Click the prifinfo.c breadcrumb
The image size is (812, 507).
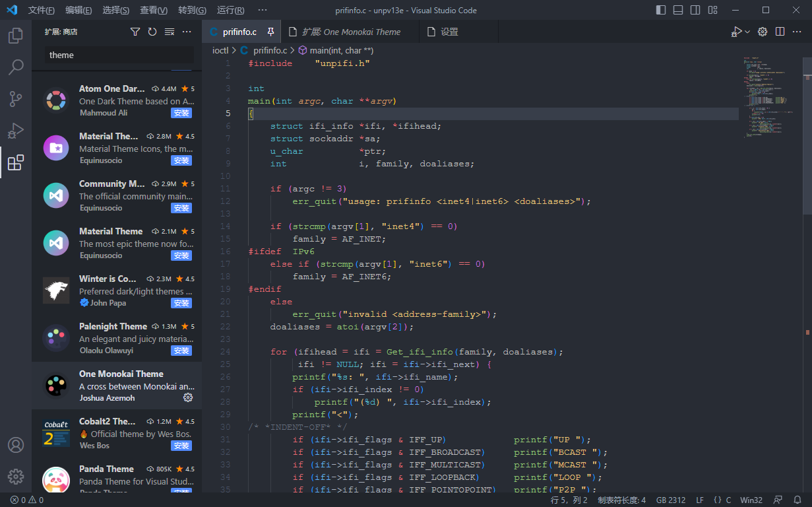click(x=270, y=50)
